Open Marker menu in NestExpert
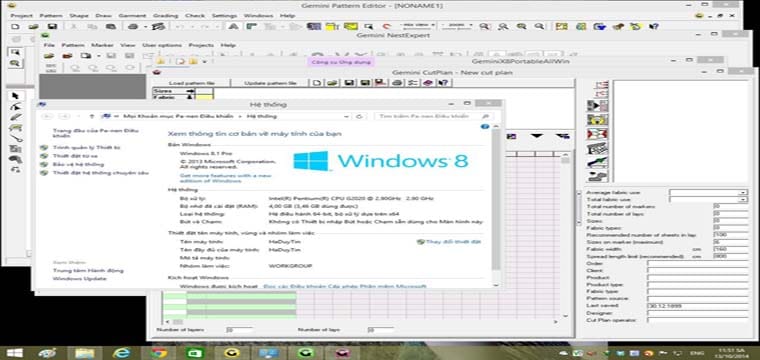Screen dimensions: 760x360 click(102, 45)
